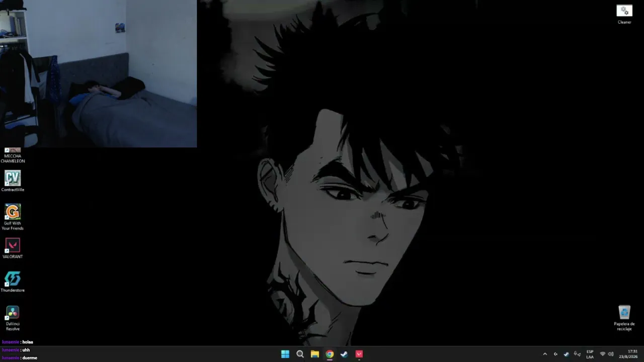
Task: Select the Thunderstore desktop icon
Action: pos(13,282)
